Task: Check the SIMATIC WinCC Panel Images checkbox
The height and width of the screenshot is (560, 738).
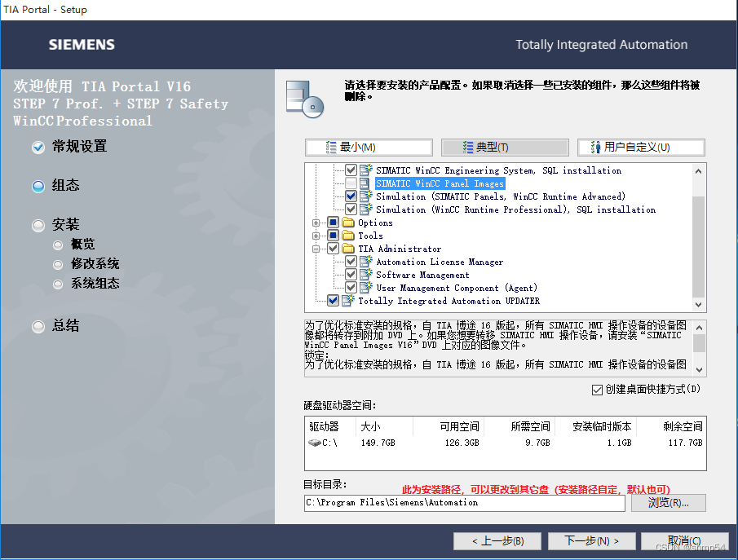Action: (x=351, y=183)
